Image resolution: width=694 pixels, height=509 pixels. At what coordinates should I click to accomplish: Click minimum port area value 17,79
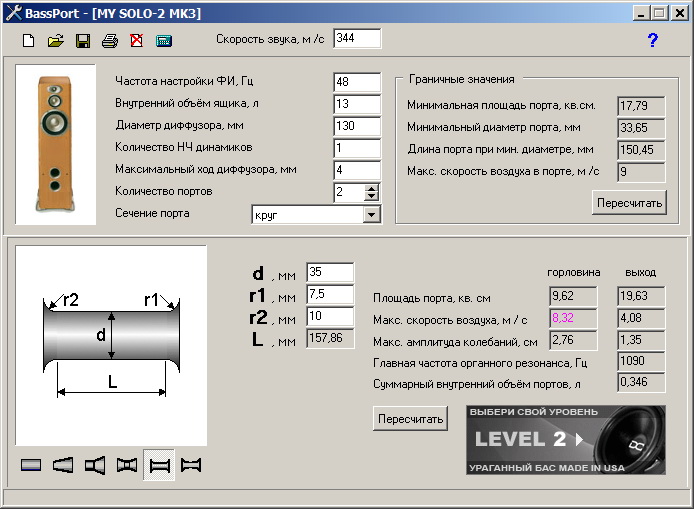click(641, 106)
